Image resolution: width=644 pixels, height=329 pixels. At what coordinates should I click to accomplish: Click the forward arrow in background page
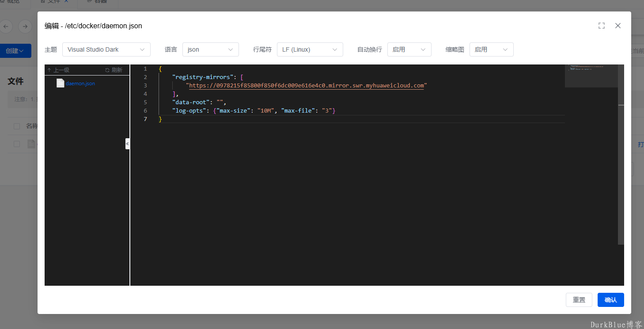[25, 26]
